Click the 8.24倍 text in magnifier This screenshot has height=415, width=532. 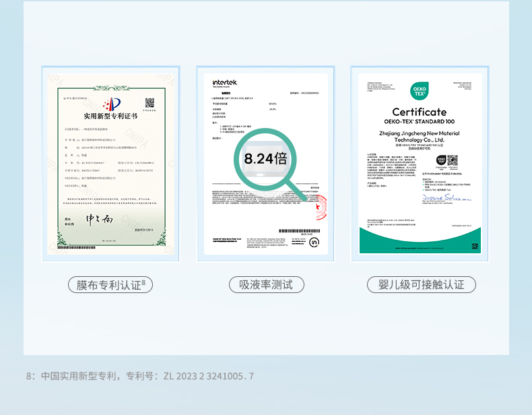coord(265,159)
